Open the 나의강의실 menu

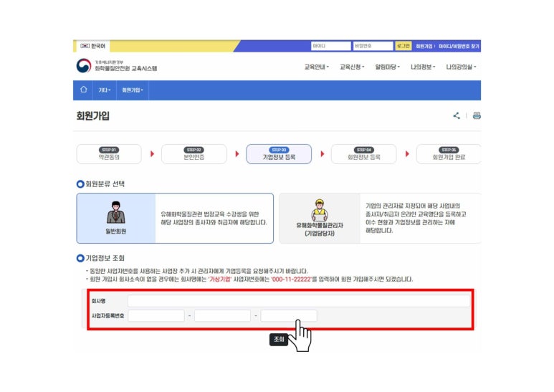(461, 67)
